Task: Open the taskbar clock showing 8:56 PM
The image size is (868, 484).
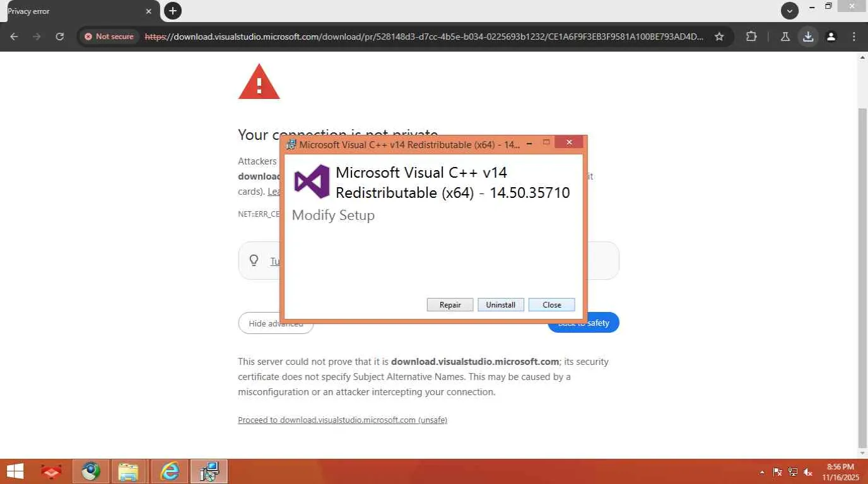Action: (840, 471)
